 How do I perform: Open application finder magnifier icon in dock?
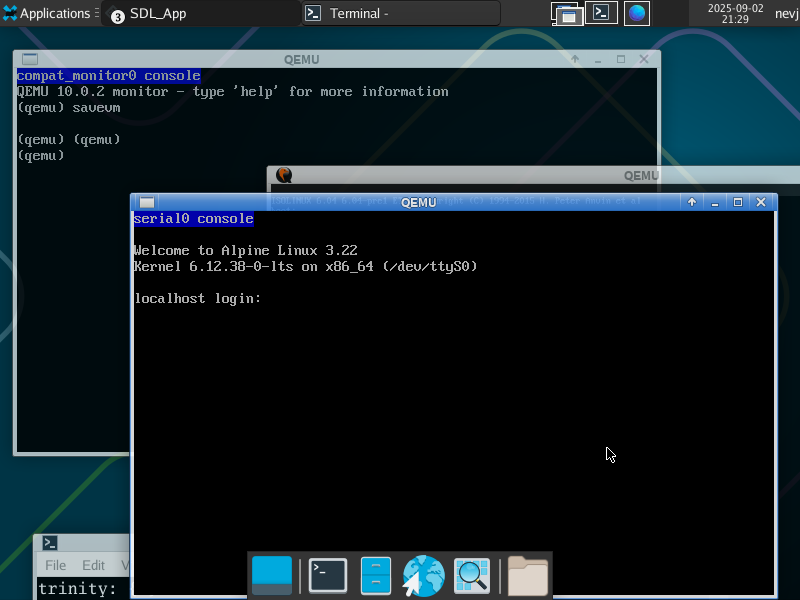pyautogui.click(x=472, y=576)
